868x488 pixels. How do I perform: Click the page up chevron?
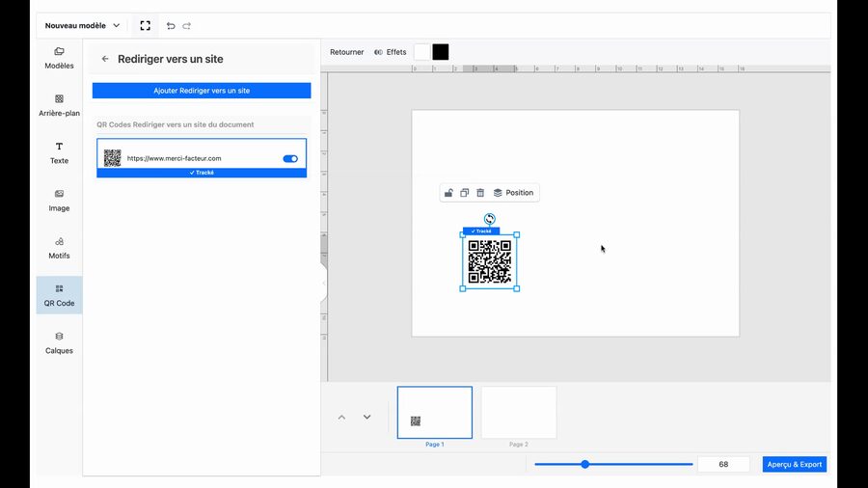pos(341,418)
